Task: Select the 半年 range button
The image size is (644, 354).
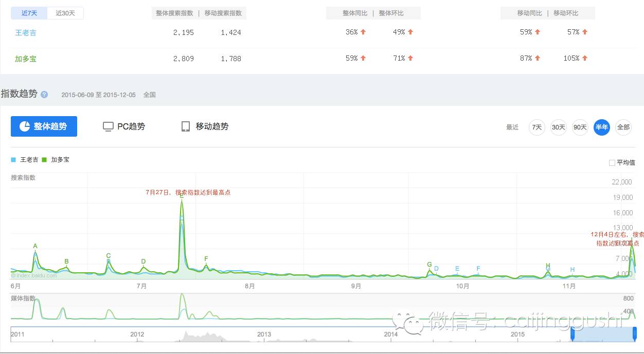Action: click(x=602, y=127)
